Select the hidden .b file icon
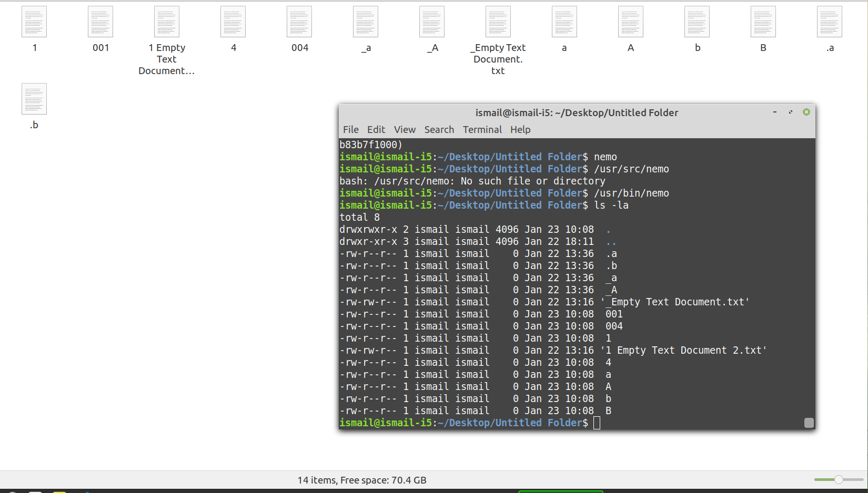 click(x=34, y=99)
